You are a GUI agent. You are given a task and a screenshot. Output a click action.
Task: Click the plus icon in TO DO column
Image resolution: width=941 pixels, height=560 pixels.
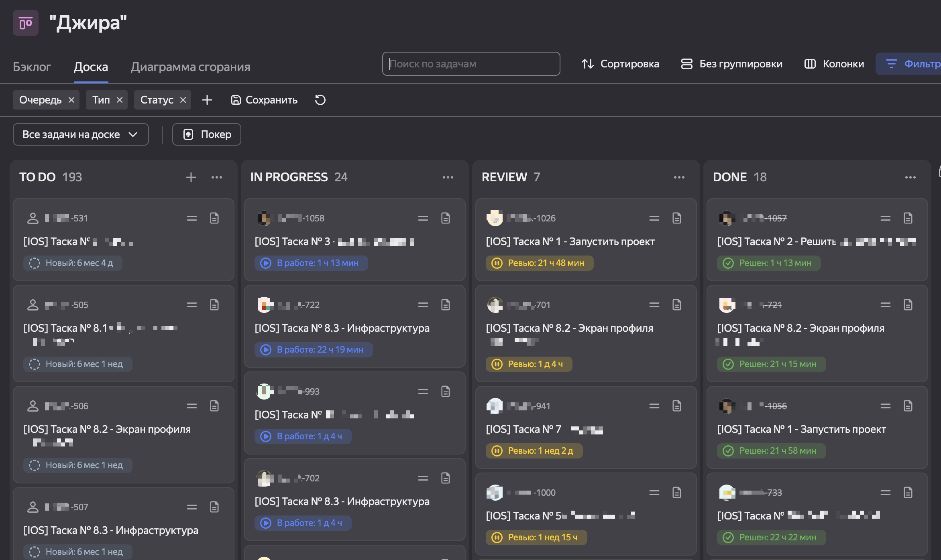(x=191, y=177)
